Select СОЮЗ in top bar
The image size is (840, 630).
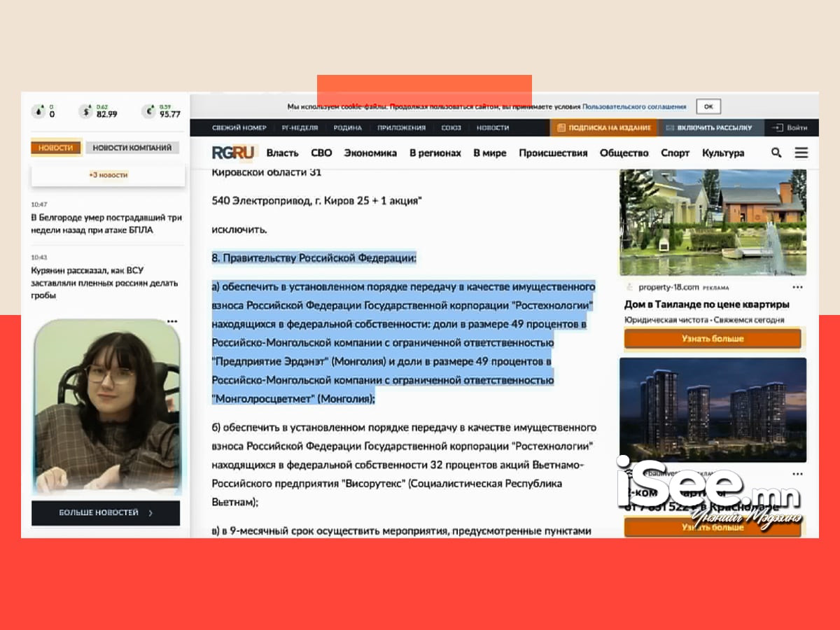[451, 128]
